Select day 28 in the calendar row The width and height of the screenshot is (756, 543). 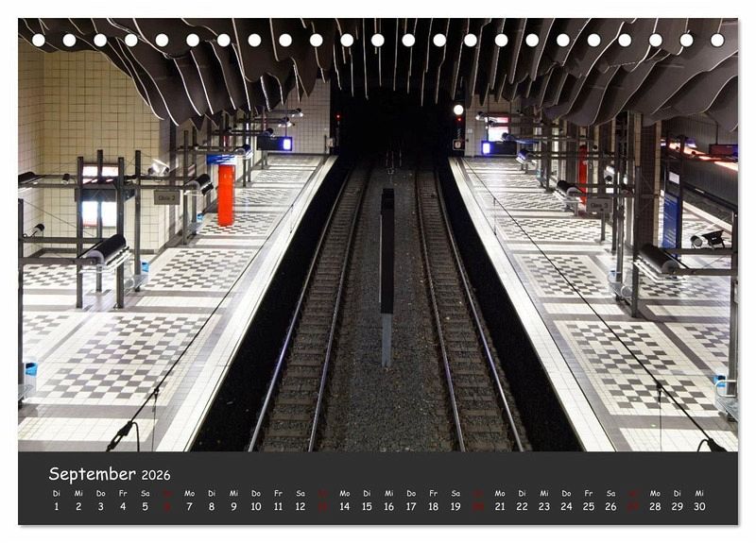(x=655, y=506)
